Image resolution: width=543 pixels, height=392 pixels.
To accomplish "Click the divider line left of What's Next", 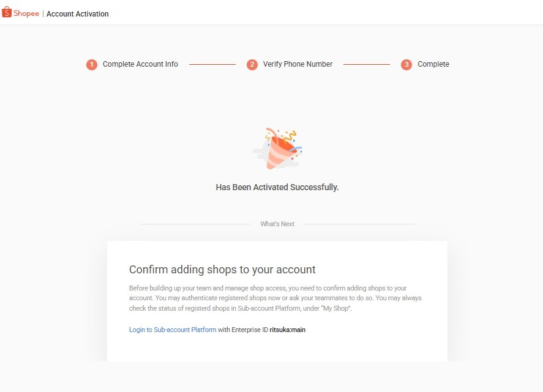I will (x=195, y=224).
